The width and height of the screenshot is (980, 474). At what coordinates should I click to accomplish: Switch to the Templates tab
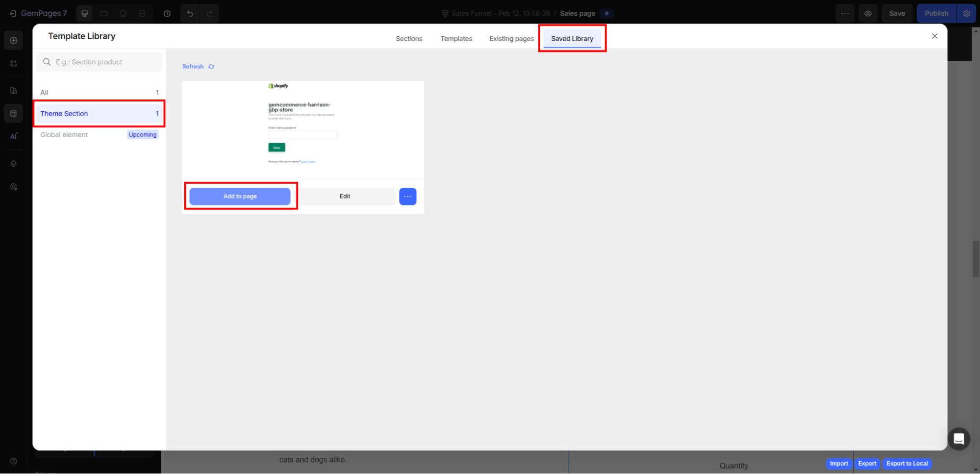pyautogui.click(x=456, y=38)
